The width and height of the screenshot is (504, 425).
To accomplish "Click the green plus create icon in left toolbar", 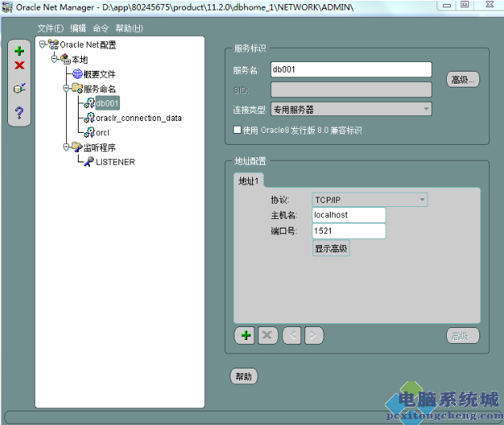I will click(x=19, y=51).
